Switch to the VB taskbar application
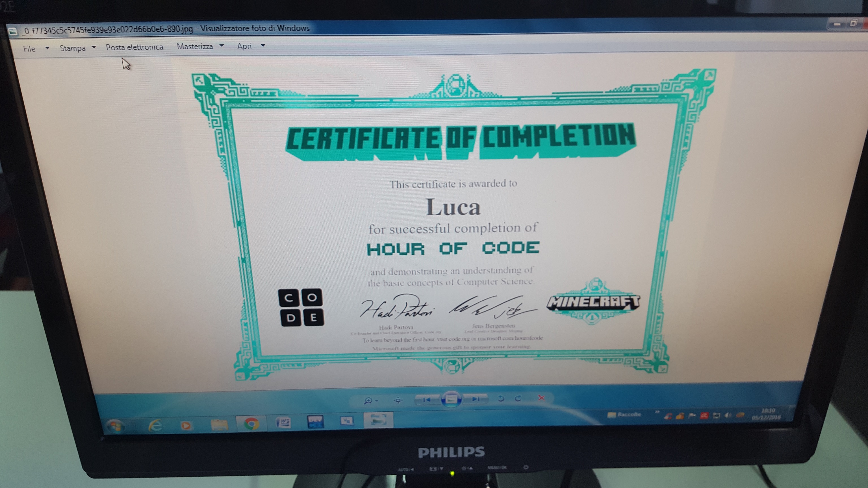This screenshot has height=488, width=868. tap(346, 421)
